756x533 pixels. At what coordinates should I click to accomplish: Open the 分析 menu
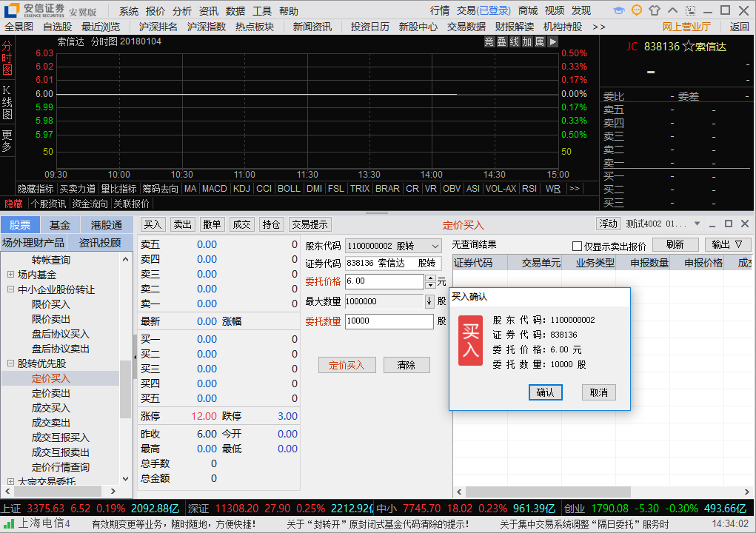181,10
